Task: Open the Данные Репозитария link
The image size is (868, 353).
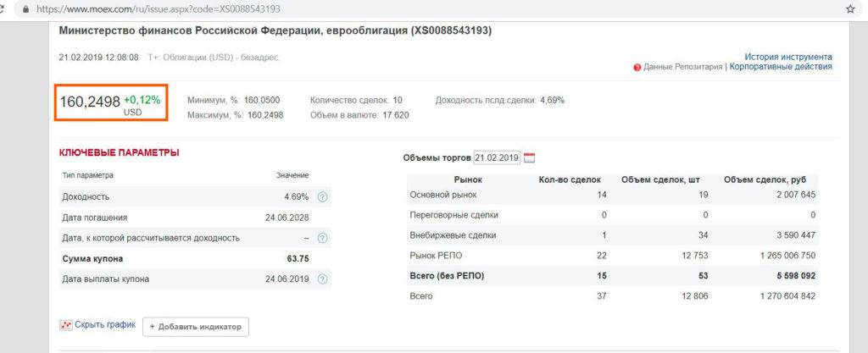Action: (682, 67)
